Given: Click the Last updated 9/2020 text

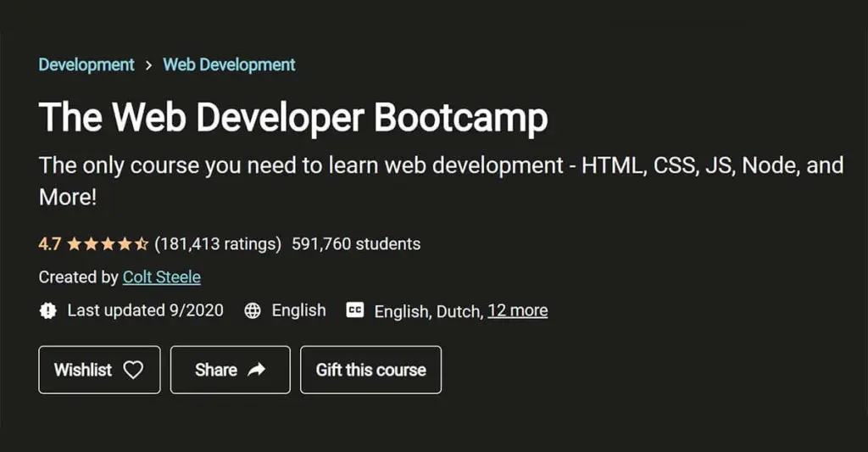Looking at the screenshot, I should [x=146, y=310].
